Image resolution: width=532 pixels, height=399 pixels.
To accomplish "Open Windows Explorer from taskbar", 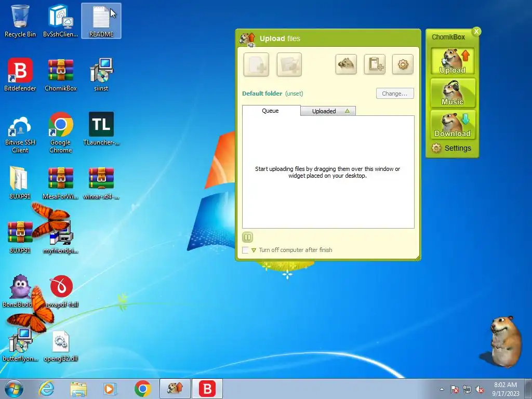I will tap(78, 389).
